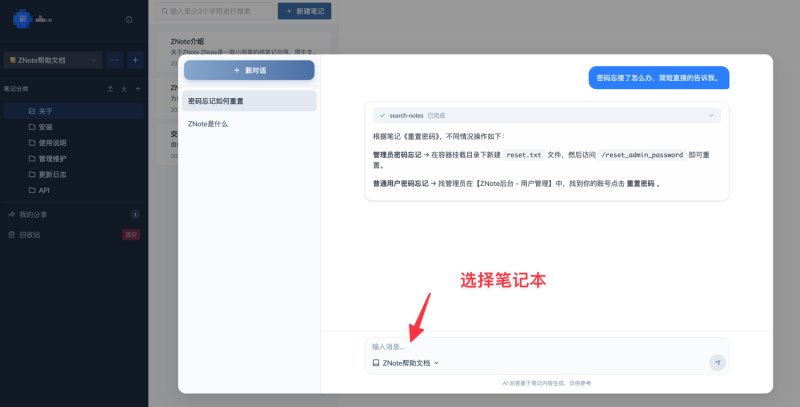Send message with paper plane icon
The image size is (800, 407).
click(717, 362)
